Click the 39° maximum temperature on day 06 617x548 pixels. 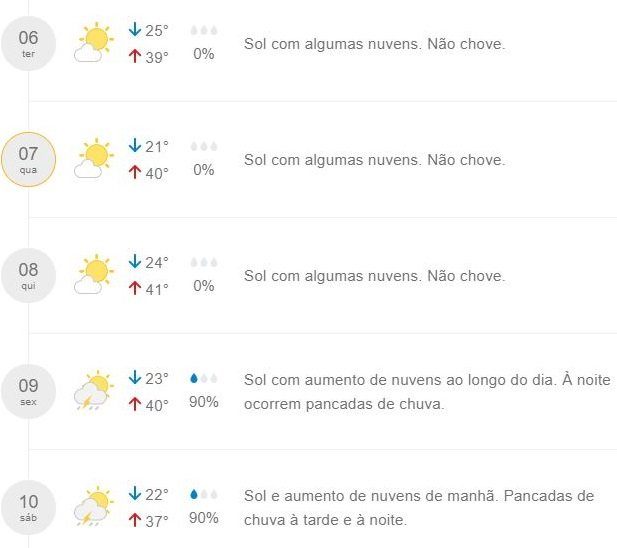[x=157, y=57]
